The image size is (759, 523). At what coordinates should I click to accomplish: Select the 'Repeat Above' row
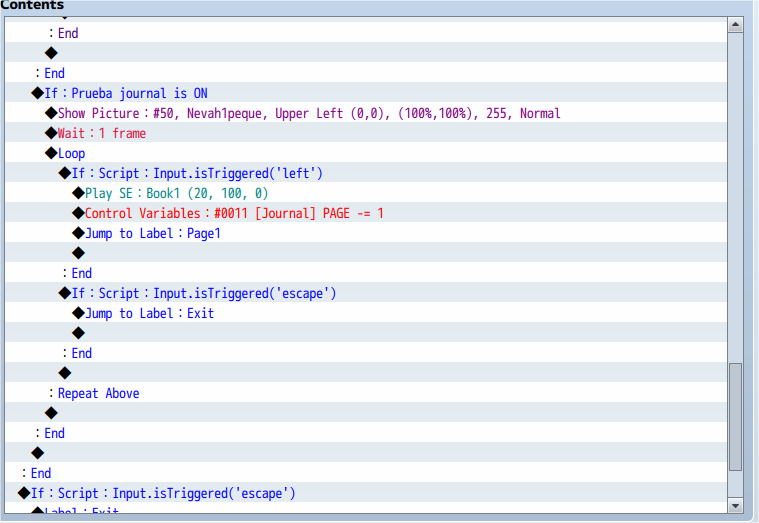365,393
